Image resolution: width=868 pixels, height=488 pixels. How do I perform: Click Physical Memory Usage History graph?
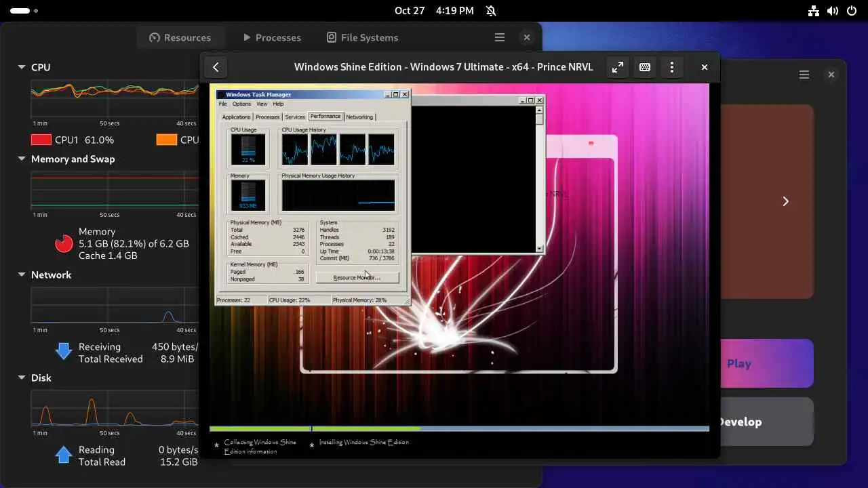[x=338, y=196]
